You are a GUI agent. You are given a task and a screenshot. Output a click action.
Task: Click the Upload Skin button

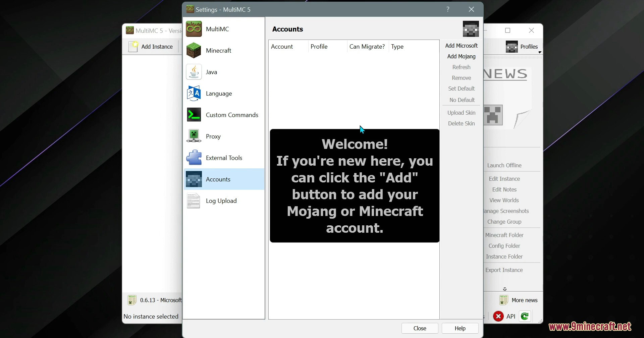(x=461, y=113)
